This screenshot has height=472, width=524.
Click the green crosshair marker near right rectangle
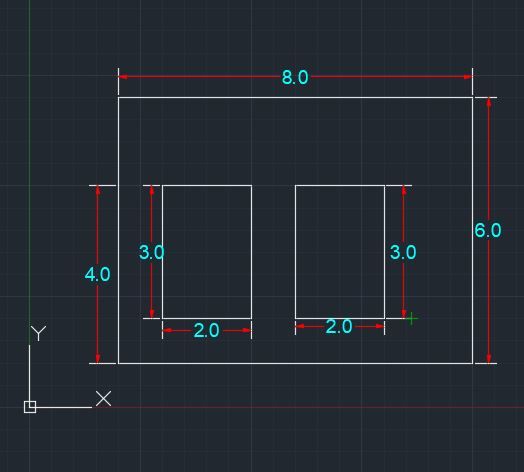pos(412,319)
